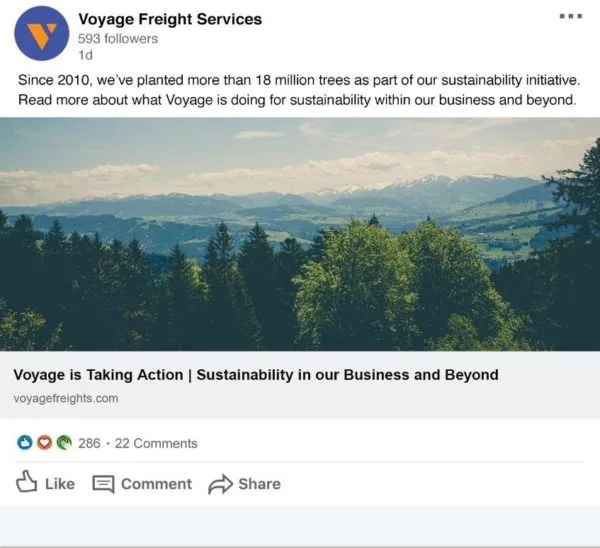Open the three-dot post options menu

[571, 17]
